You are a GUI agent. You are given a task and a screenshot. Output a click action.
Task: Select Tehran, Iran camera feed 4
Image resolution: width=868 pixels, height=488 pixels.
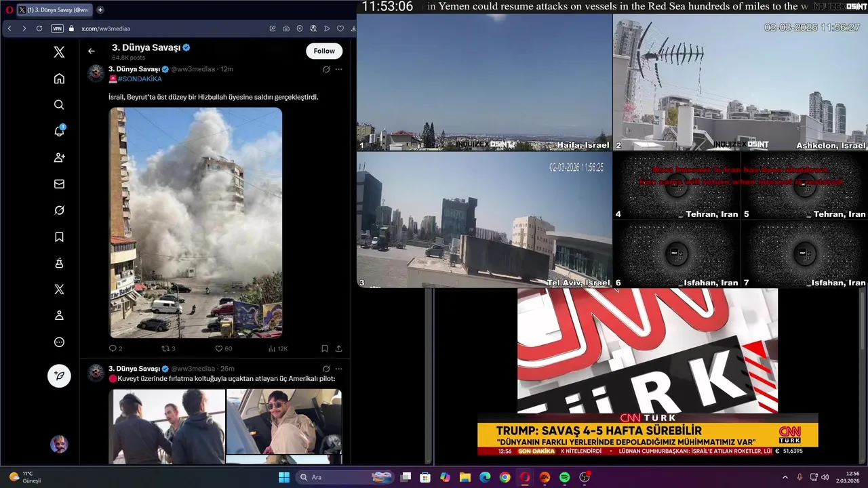(676, 185)
